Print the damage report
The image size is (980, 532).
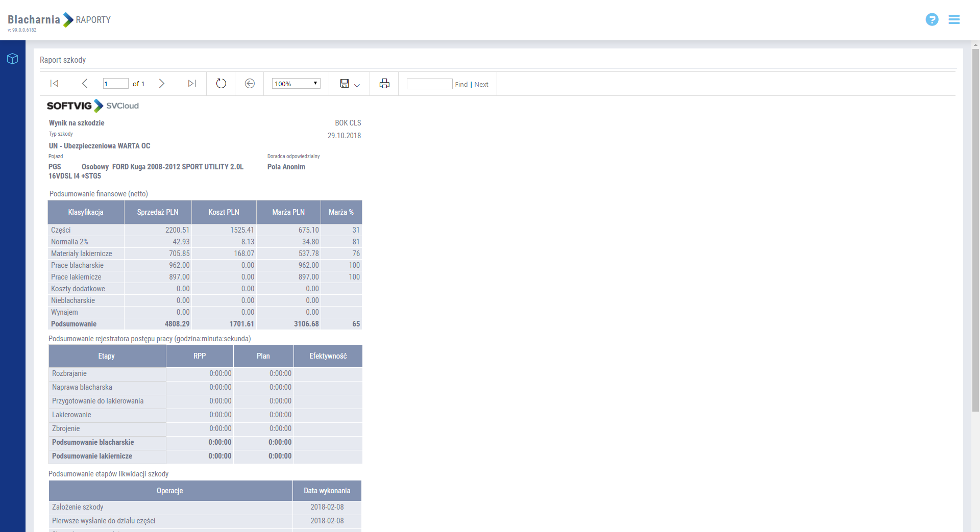384,84
